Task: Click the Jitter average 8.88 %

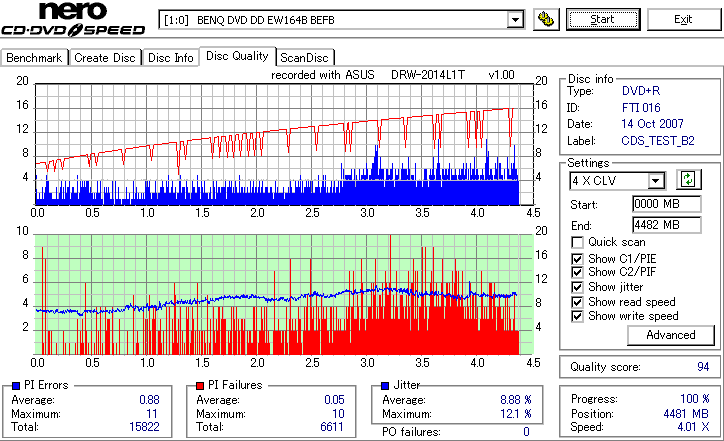Action: (x=516, y=399)
